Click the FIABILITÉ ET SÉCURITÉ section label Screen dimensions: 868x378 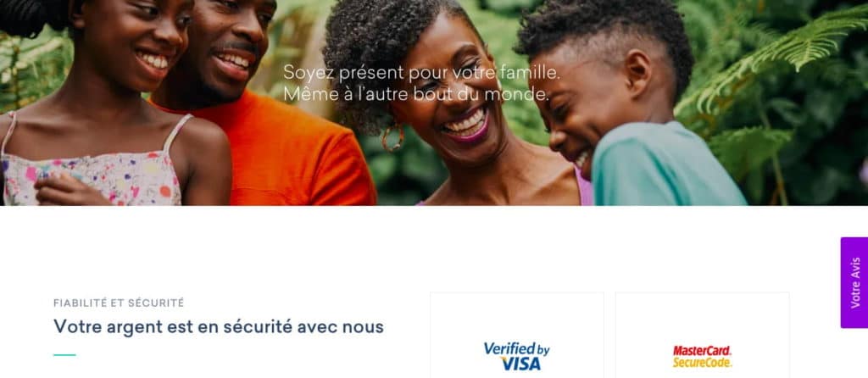(119, 303)
